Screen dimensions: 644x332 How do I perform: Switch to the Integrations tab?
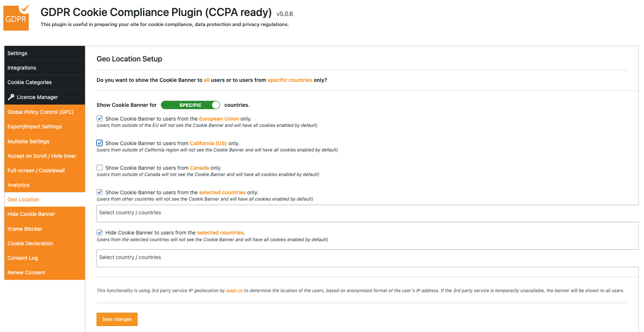coord(22,68)
